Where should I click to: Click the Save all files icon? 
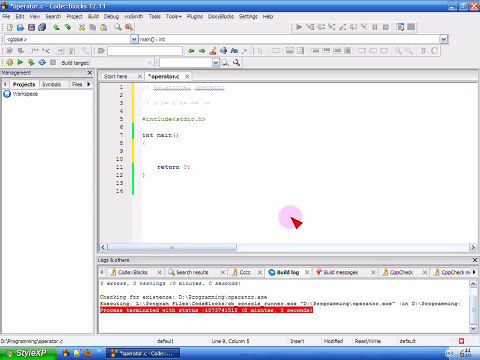click(42, 27)
